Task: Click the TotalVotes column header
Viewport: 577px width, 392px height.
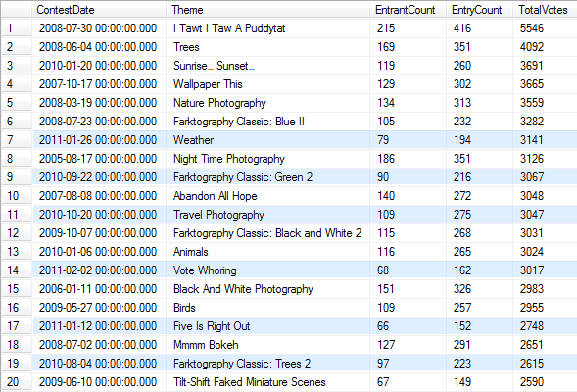Action: [x=545, y=10]
